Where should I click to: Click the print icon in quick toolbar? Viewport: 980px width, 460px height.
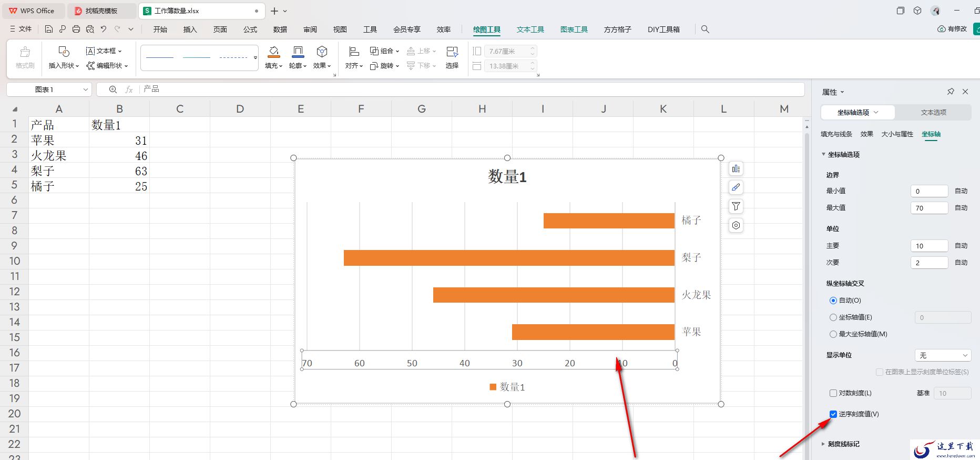coord(76,29)
